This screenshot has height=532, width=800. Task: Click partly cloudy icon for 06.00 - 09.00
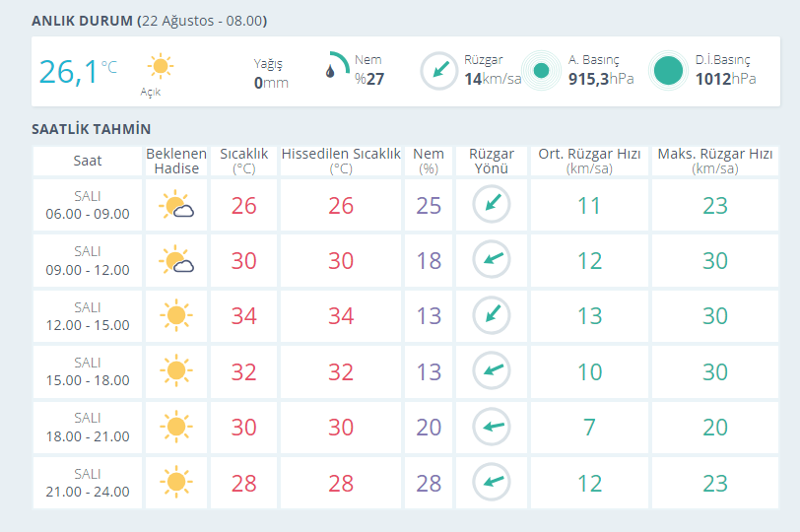pyautogui.click(x=176, y=205)
